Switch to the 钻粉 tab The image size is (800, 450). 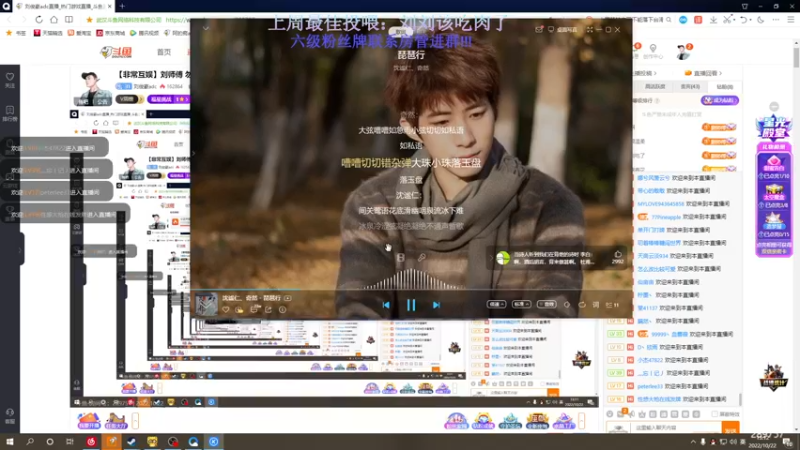tap(724, 87)
